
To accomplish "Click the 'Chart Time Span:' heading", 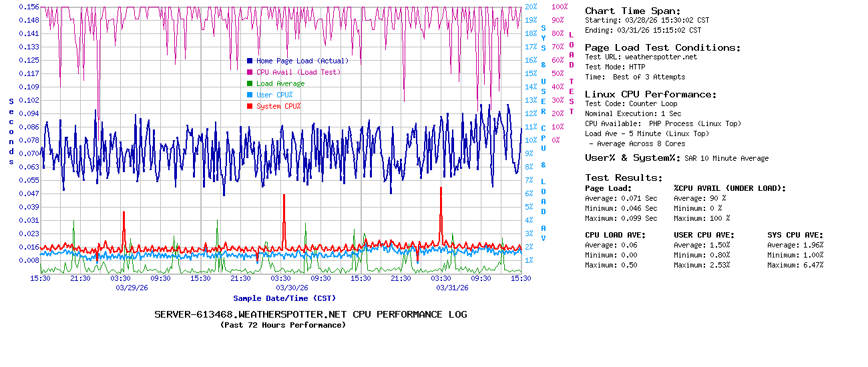I will tap(632, 11).
